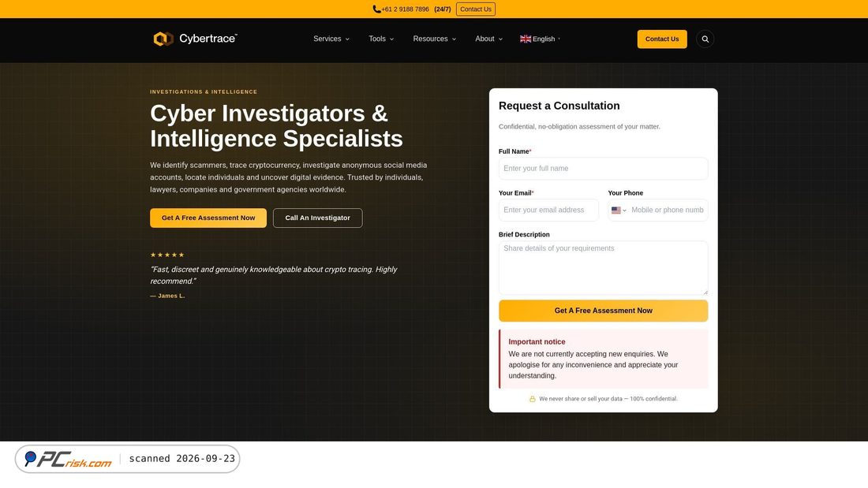Click Call An Investigator button
The width and height of the screenshot is (868, 488).
(x=317, y=218)
